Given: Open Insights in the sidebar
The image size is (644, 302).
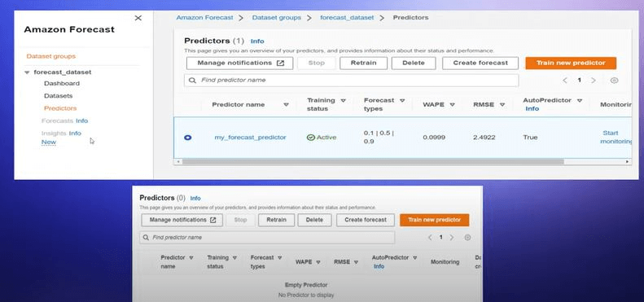Looking at the screenshot, I should coord(54,133).
